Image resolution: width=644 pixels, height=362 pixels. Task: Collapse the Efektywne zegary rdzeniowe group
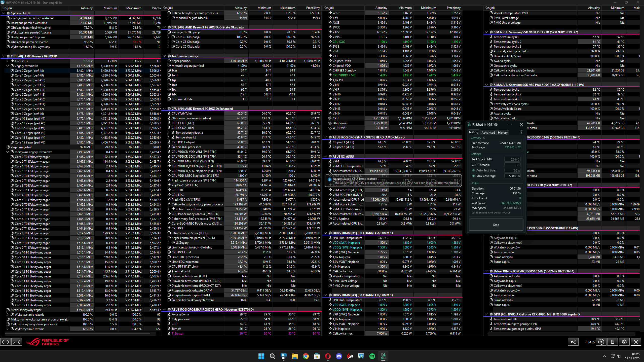(8, 152)
